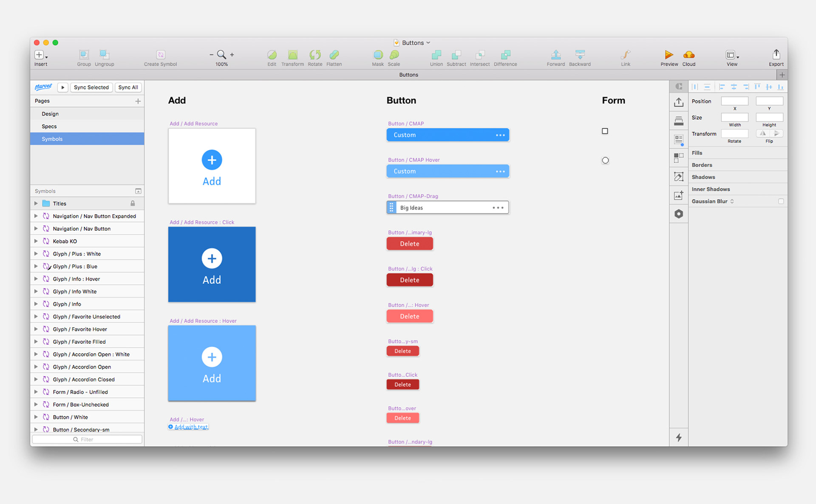Click the Form radio button symbol on canvas
The height and width of the screenshot is (504, 816).
[x=605, y=160]
